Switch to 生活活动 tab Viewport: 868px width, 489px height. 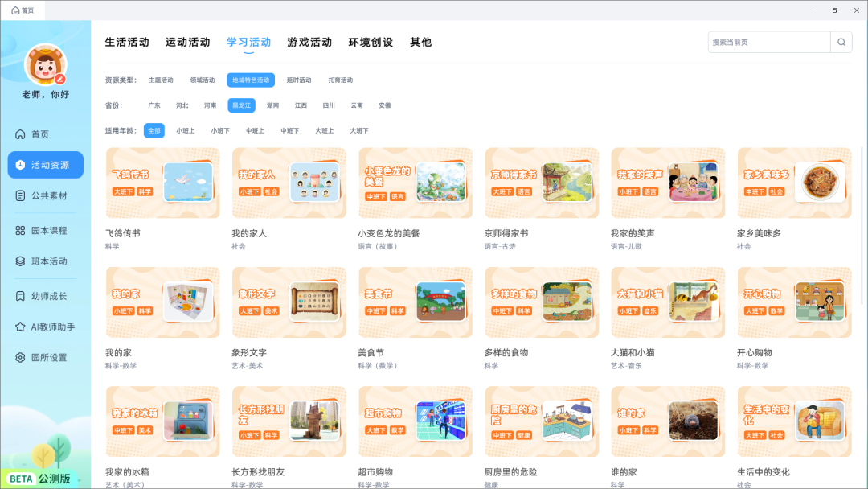tap(127, 43)
